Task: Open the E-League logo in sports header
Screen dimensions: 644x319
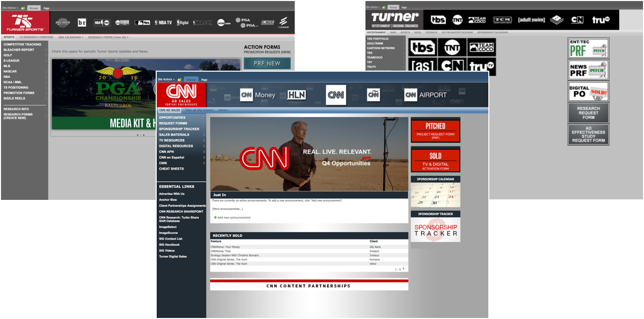Action: point(283,23)
